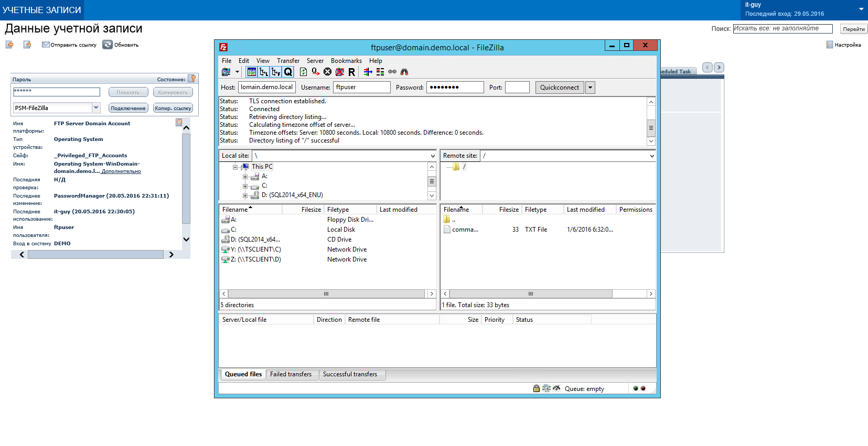This screenshot has width=868, height=446.
Task: Toggle the message log display
Action: [x=252, y=72]
